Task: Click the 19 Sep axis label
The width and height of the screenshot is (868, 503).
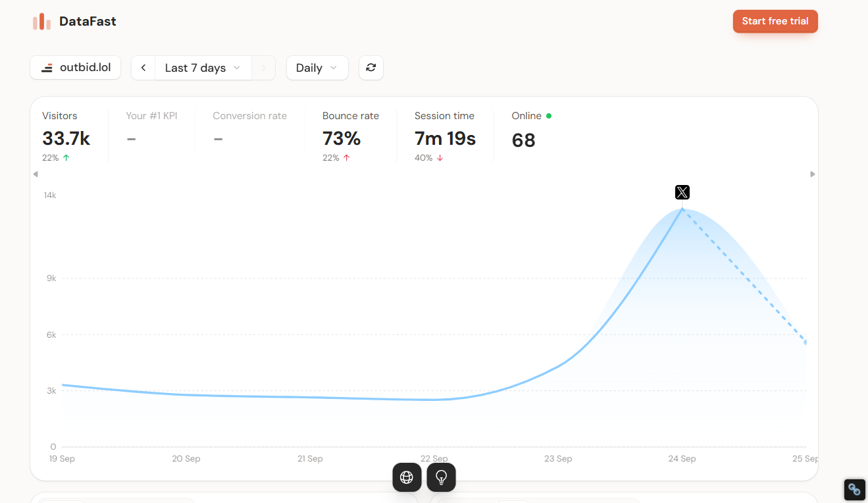Action: 63,459
